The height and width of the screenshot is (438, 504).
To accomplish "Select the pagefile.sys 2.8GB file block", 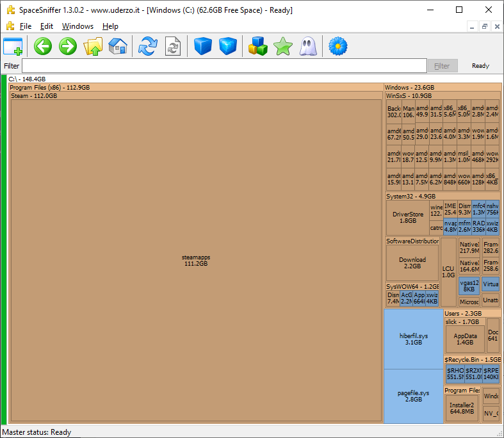I will click(413, 396).
